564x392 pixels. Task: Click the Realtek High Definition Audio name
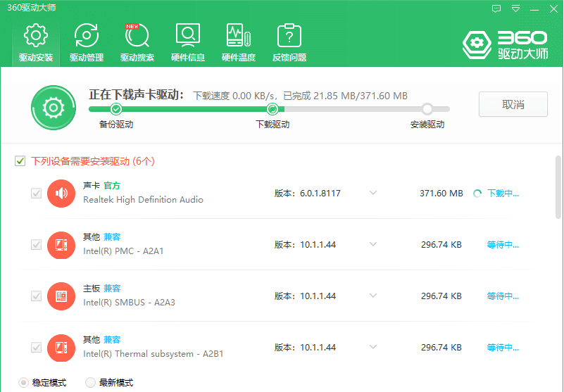point(143,200)
